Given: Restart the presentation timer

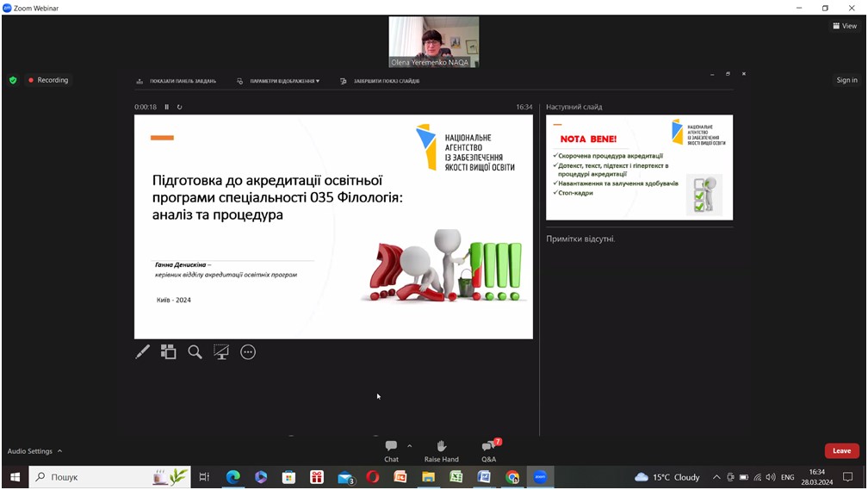Looking at the screenshot, I should 179,107.
